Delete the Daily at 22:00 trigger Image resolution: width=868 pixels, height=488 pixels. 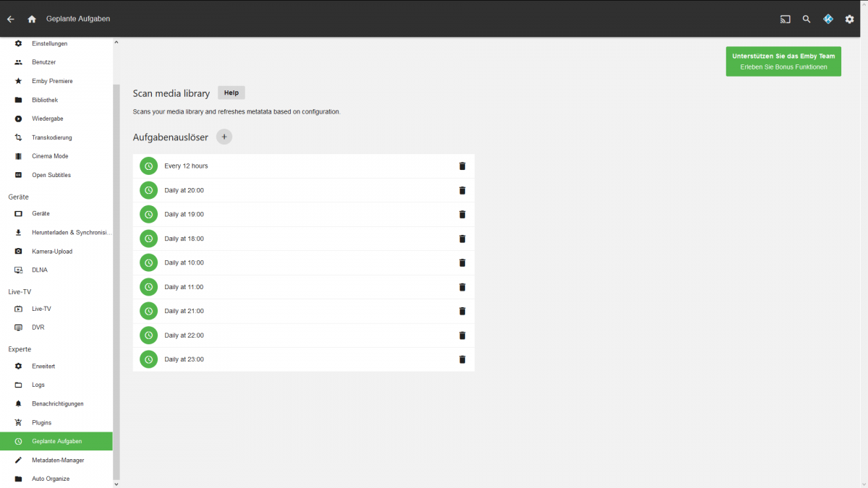(462, 335)
